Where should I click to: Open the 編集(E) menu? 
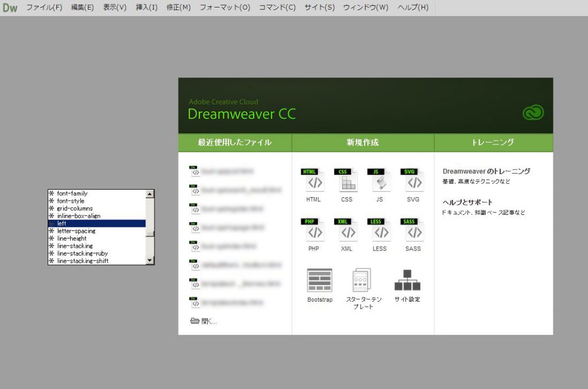83,7
